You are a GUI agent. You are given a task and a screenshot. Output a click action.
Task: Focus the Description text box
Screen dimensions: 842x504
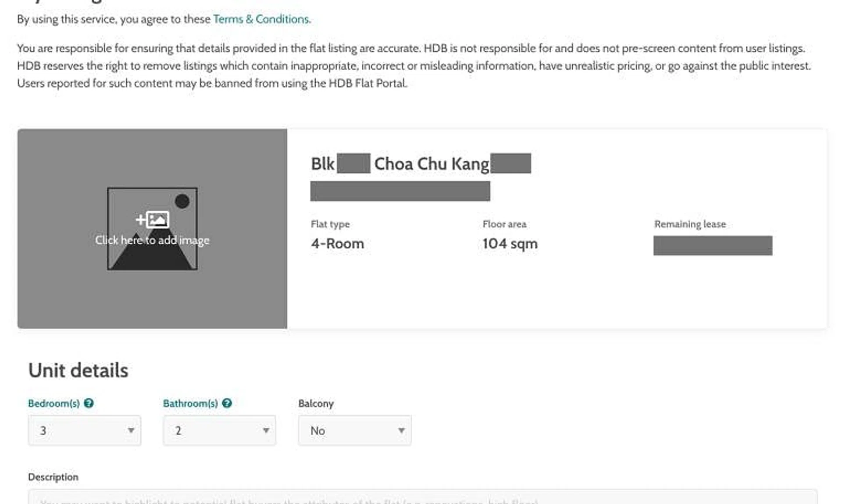(422, 497)
